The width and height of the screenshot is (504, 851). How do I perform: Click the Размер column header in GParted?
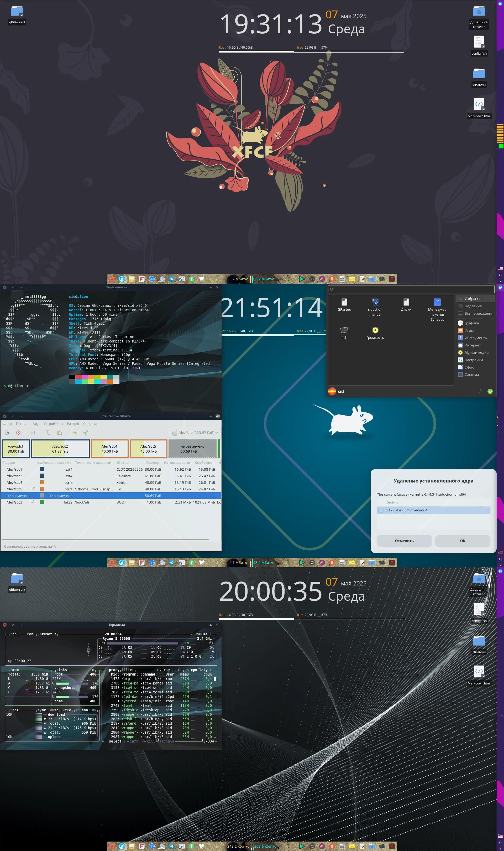coord(153,463)
